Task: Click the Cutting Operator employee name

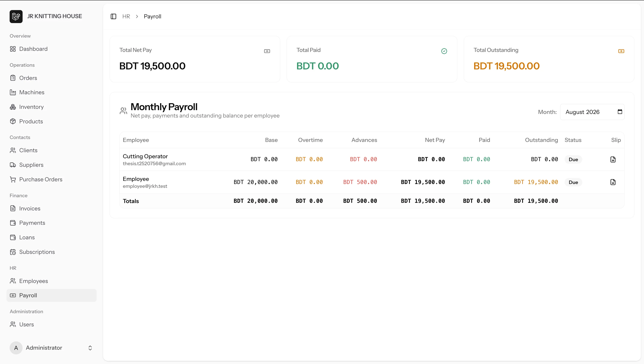Action: 145,156
